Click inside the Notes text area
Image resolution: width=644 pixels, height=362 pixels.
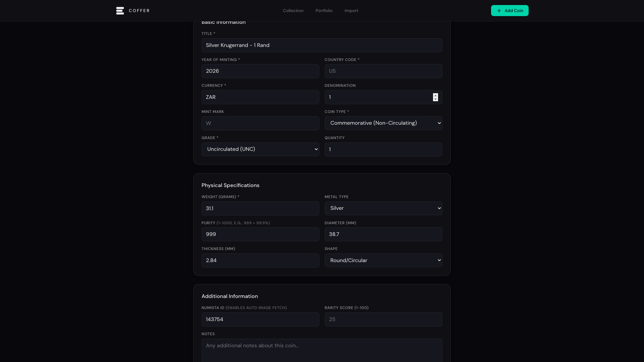click(321, 350)
